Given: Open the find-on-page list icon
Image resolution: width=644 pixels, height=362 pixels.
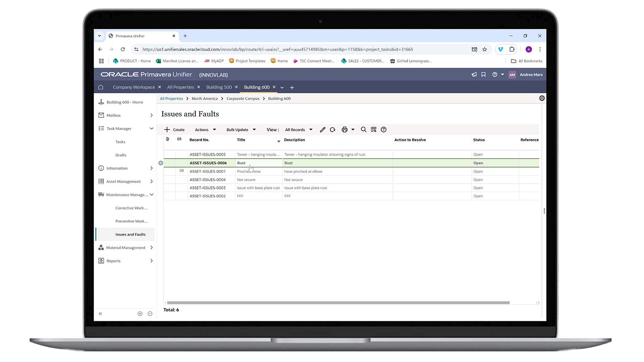Looking at the screenshot, I should [374, 130].
